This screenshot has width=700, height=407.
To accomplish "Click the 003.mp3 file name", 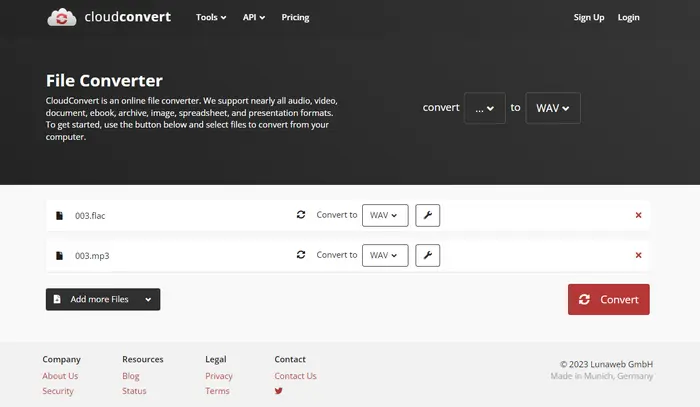I will [92, 256].
